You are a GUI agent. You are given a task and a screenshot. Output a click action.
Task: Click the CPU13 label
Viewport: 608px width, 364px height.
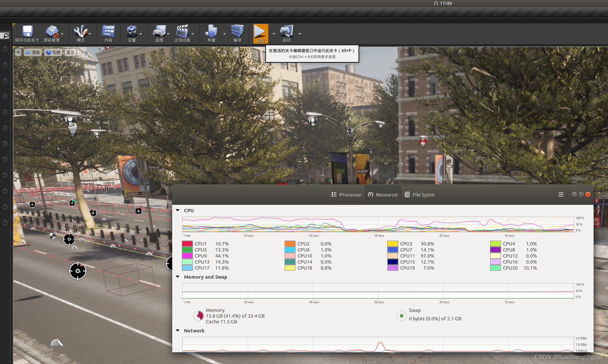click(x=202, y=262)
